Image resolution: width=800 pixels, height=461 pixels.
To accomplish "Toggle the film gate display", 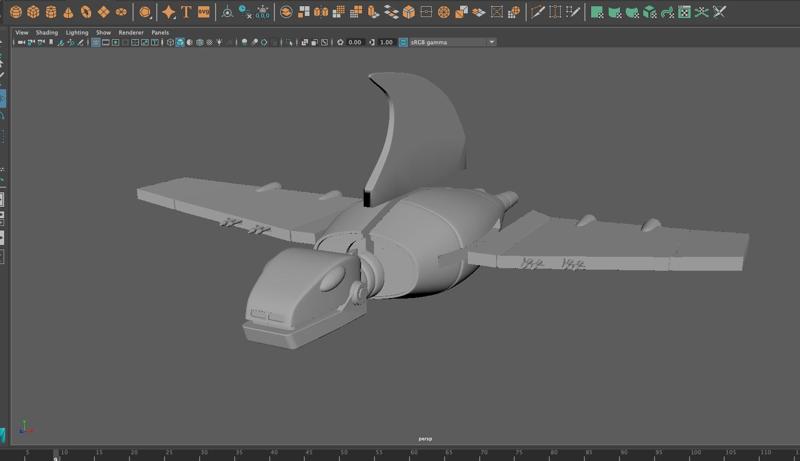I will pyautogui.click(x=106, y=42).
